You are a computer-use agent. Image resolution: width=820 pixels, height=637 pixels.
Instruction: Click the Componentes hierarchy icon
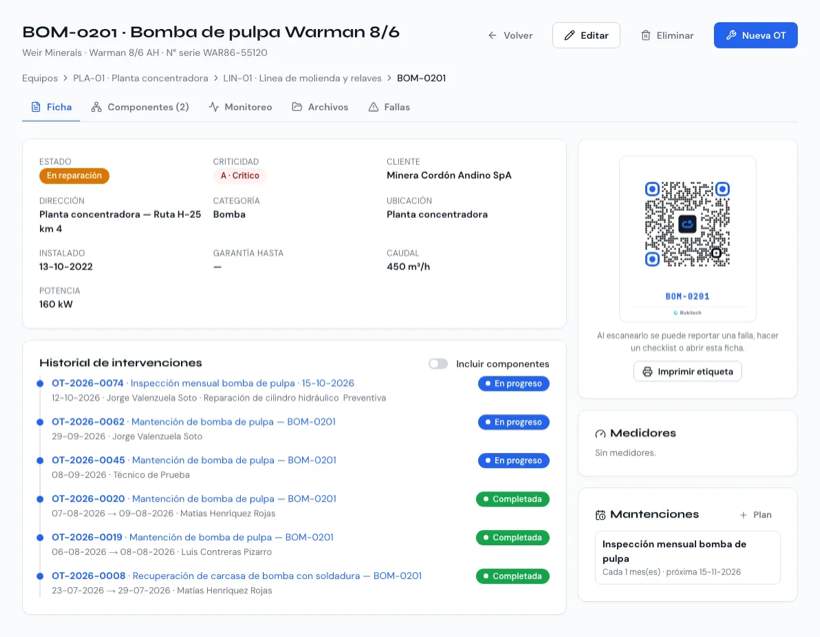96,107
